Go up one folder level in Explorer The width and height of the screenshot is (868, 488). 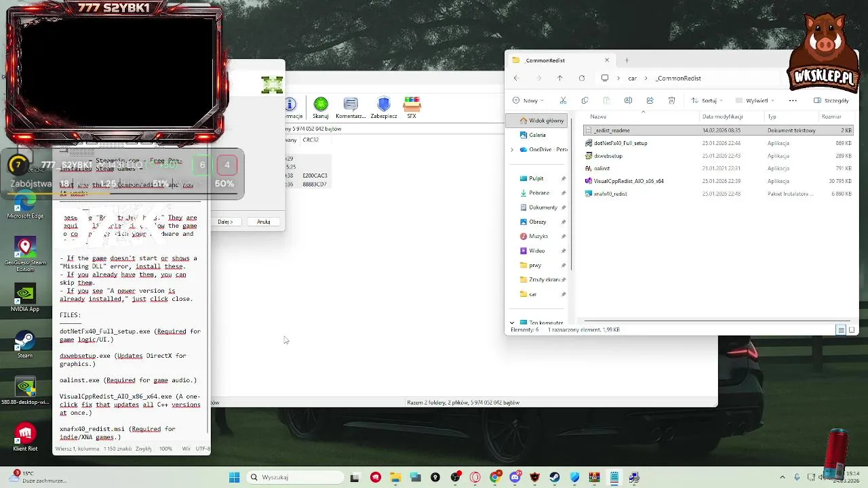click(559, 78)
